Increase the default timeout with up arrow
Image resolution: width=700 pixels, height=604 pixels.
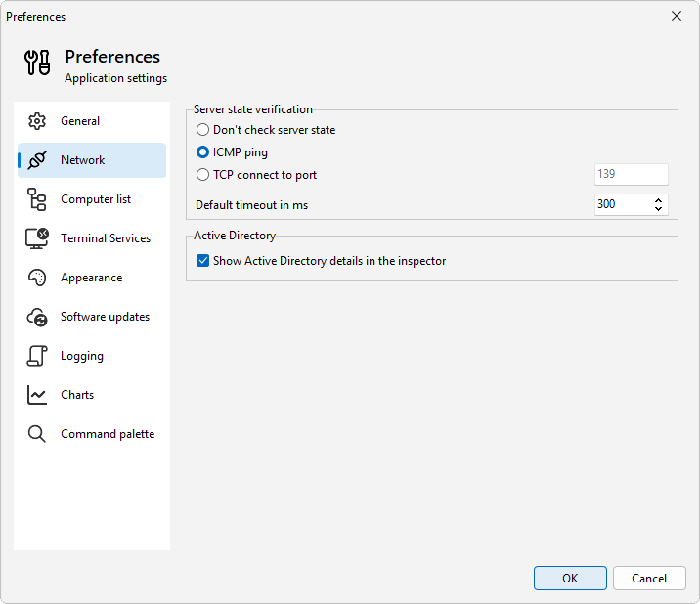(659, 200)
